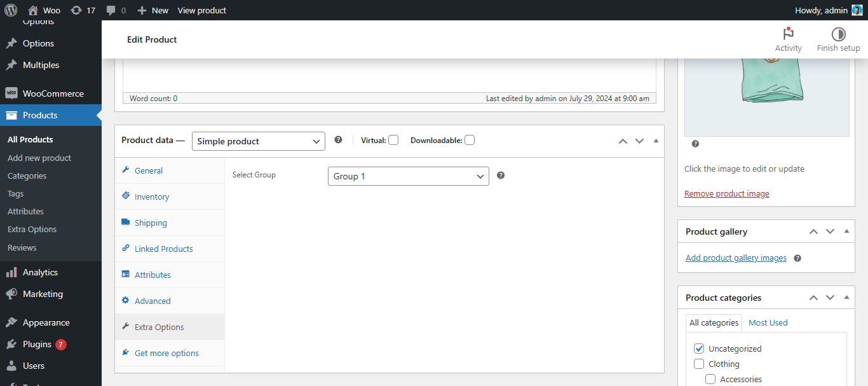Click the Options pin icon

point(11,43)
